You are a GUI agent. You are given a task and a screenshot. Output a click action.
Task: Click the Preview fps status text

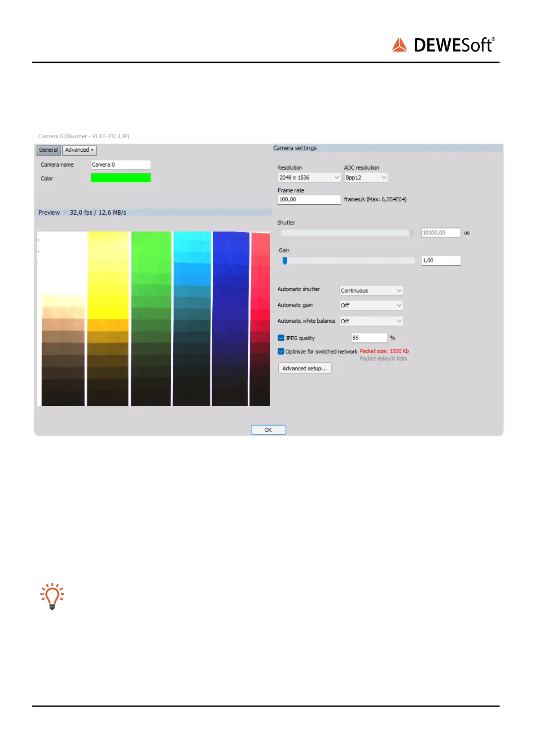pyautogui.click(x=82, y=213)
